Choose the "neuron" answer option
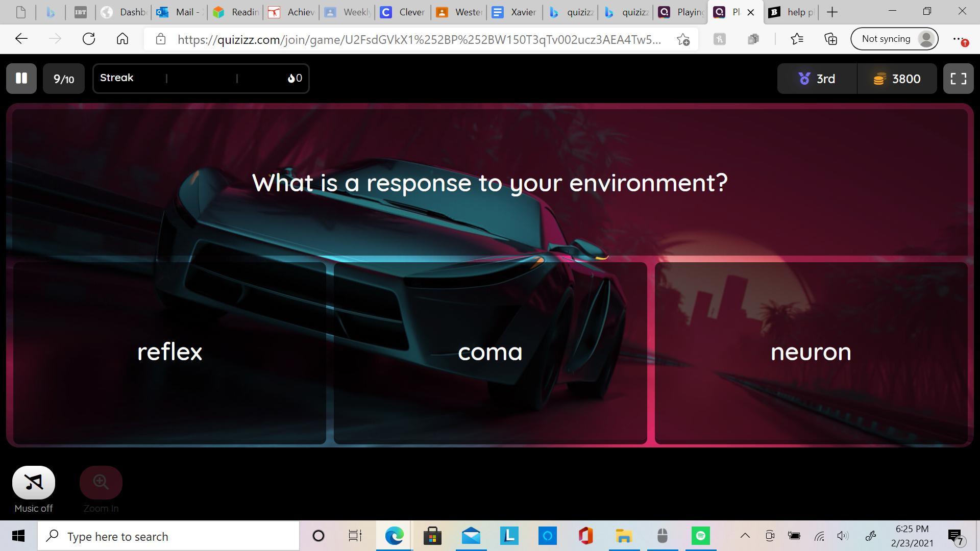980x551 pixels. coord(811,353)
